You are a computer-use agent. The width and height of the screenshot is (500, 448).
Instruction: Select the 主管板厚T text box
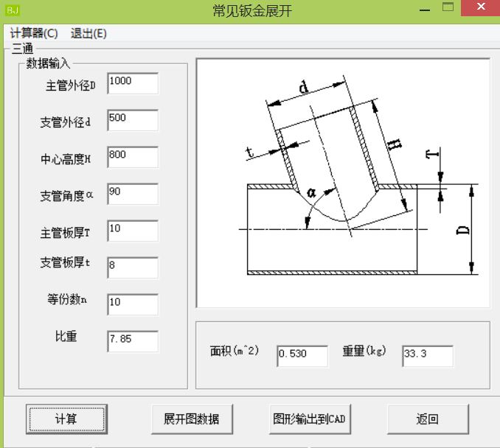(133, 231)
